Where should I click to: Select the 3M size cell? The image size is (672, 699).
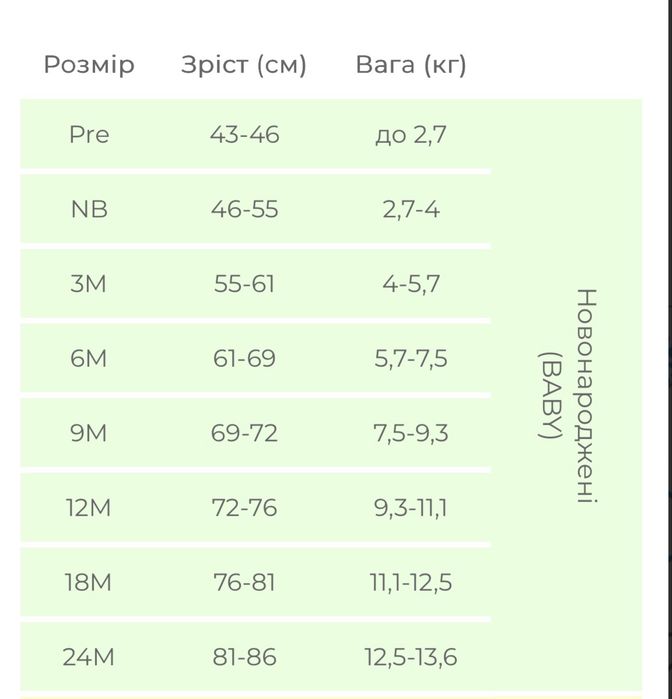pyautogui.click(x=88, y=284)
